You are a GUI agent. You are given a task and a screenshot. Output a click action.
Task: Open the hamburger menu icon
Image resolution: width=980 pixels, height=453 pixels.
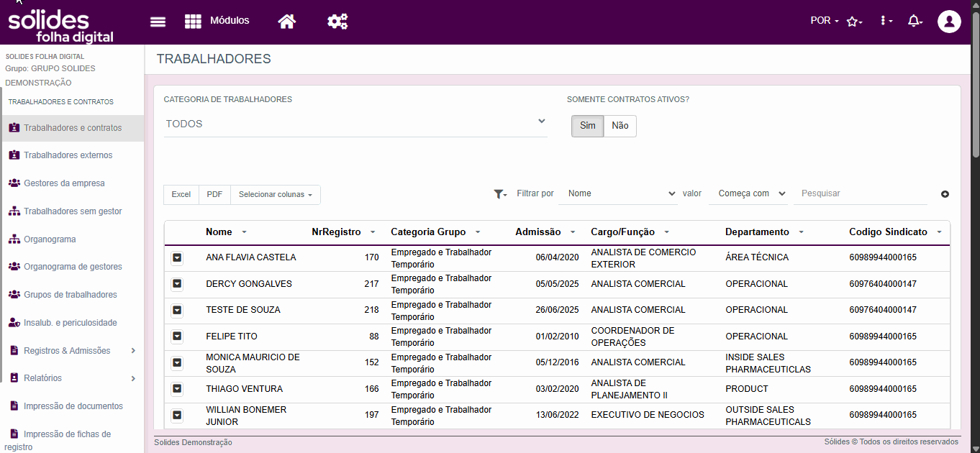pyautogui.click(x=158, y=21)
